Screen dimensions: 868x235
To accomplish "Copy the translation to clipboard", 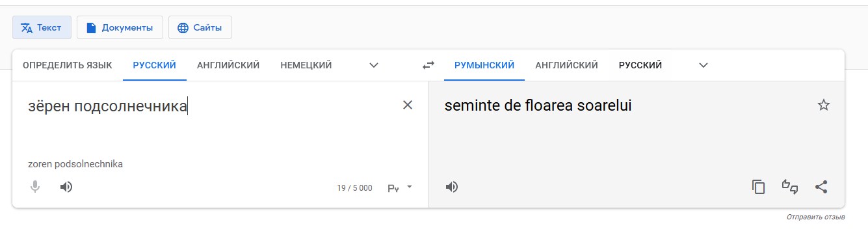I will point(758,187).
